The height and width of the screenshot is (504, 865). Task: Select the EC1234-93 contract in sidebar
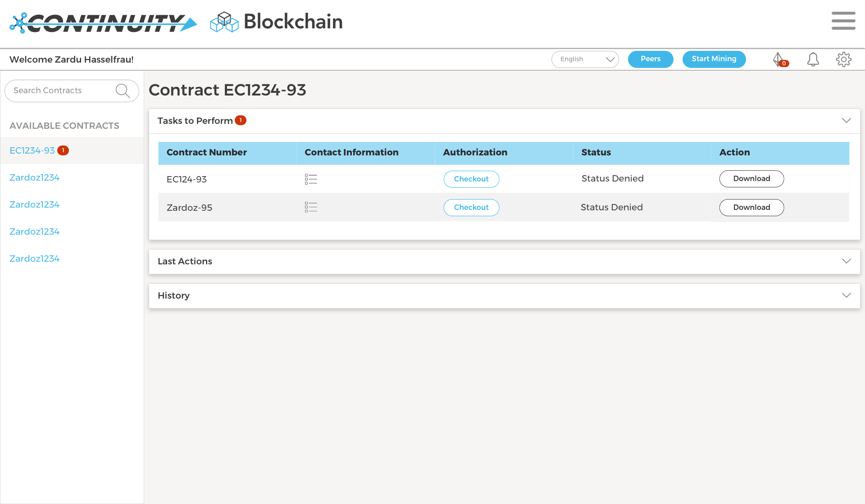32,150
